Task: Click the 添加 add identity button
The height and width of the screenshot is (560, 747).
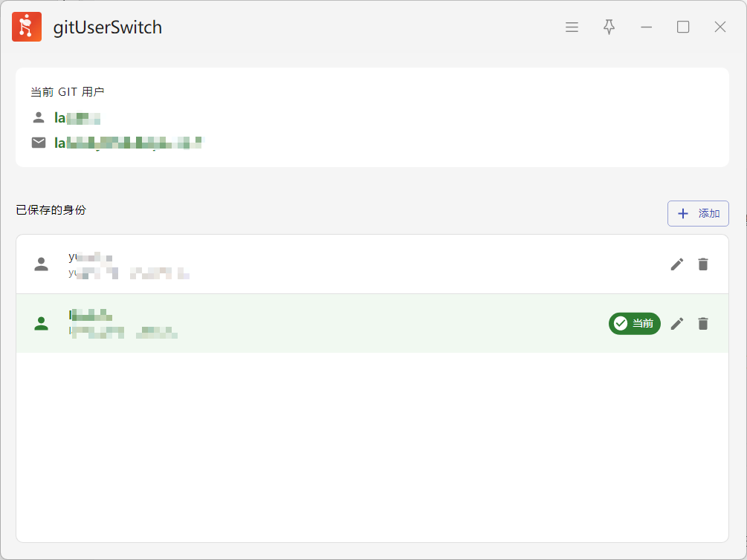Action: [698, 213]
